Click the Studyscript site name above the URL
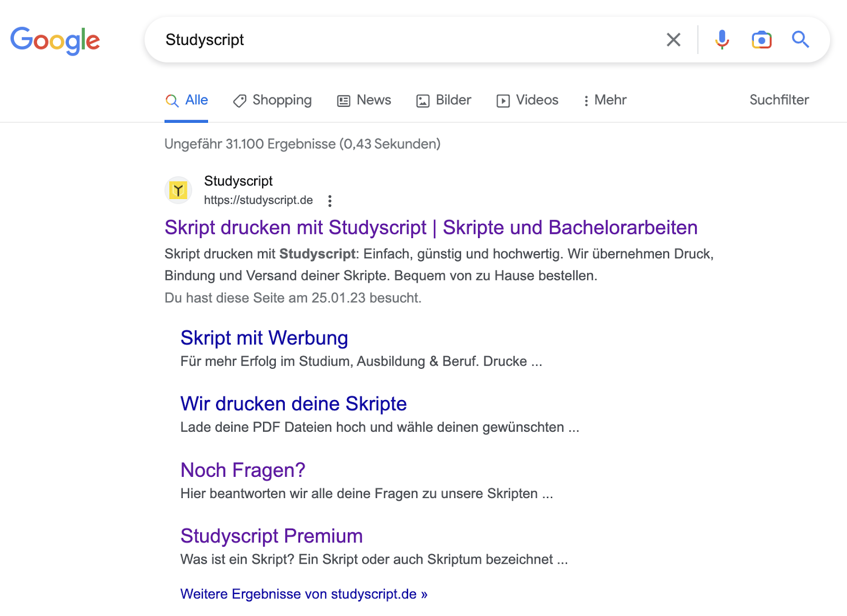847x616 pixels. pyautogui.click(x=238, y=181)
